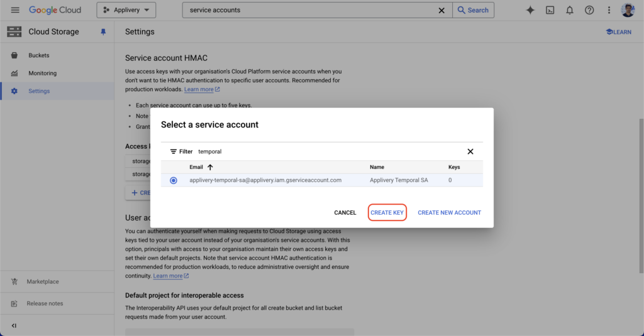Click the Name column header
The height and width of the screenshot is (336, 644).
(377, 167)
